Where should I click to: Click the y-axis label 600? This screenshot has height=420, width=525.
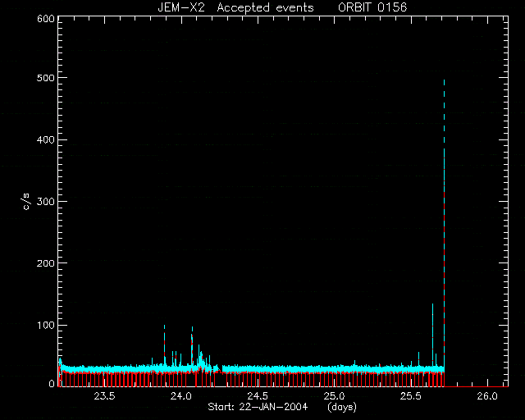coord(46,18)
